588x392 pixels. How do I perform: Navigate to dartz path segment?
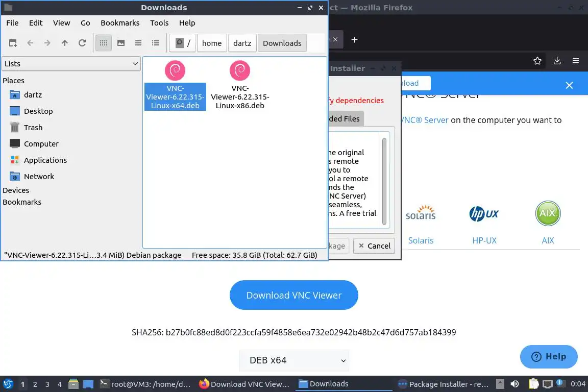click(242, 43)
